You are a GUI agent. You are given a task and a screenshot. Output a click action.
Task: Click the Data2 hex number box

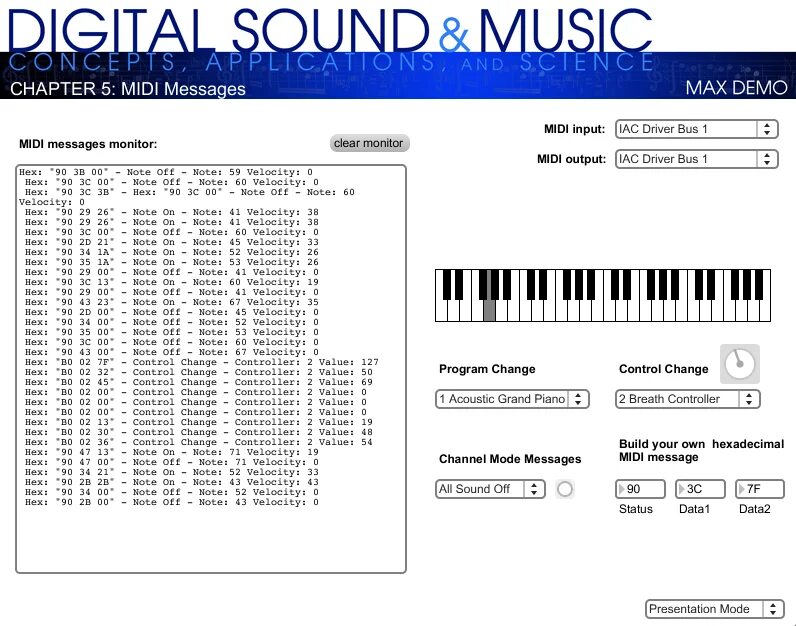[x=760, y=489]
